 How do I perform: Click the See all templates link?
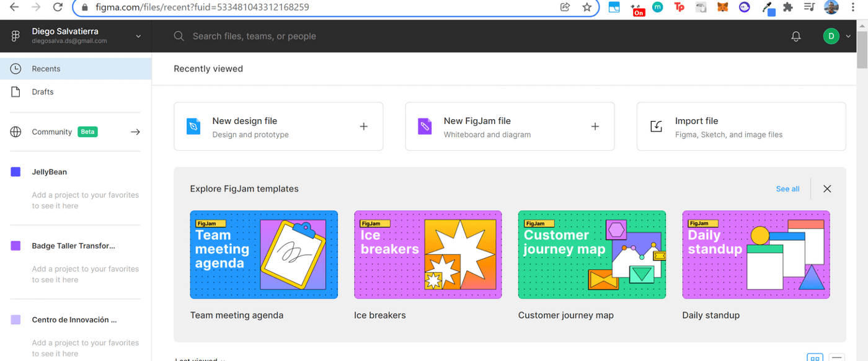tap(787, 189)
